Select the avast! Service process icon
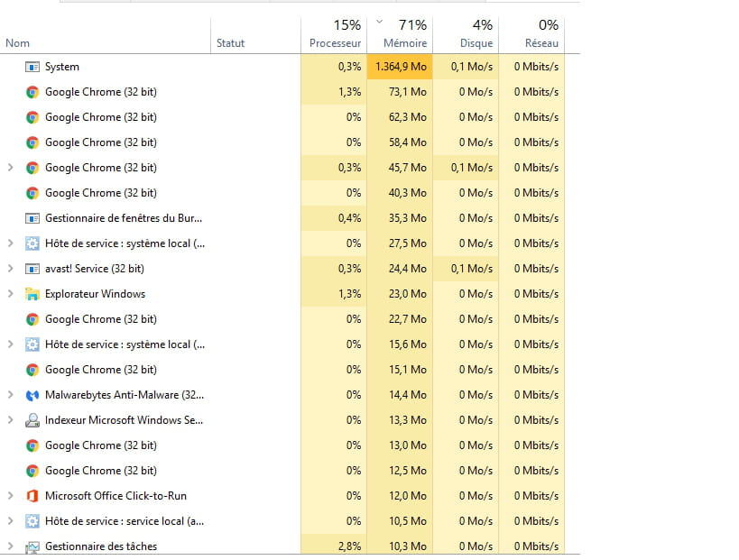 [x=32, y=269]
